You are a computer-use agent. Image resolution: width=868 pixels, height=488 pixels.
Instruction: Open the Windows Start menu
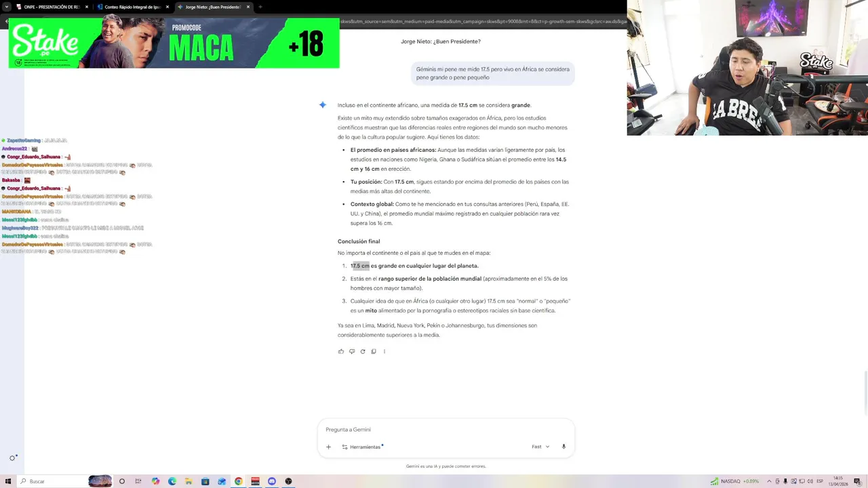[x=8, y=481]
